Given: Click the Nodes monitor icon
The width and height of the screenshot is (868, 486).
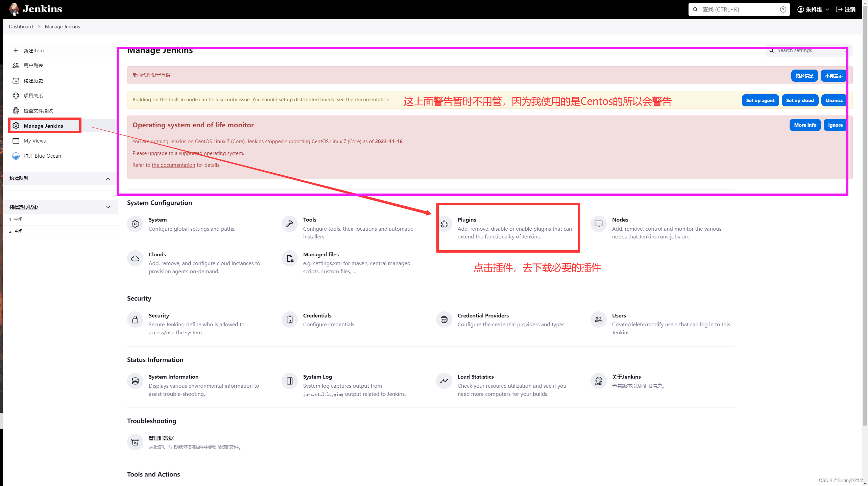Looking at the screenshot, I should (599, 224).
